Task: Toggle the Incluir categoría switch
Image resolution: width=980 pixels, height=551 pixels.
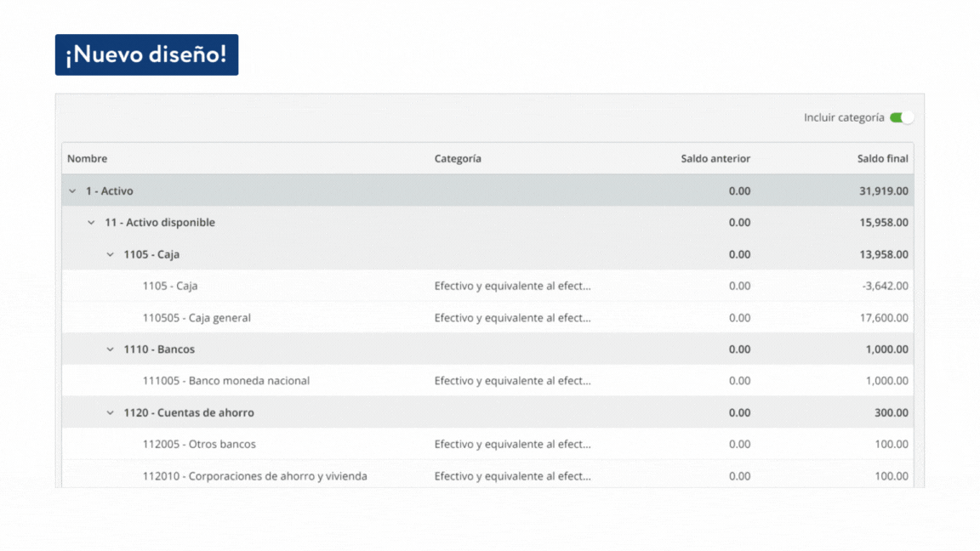Action: point(901,117)
